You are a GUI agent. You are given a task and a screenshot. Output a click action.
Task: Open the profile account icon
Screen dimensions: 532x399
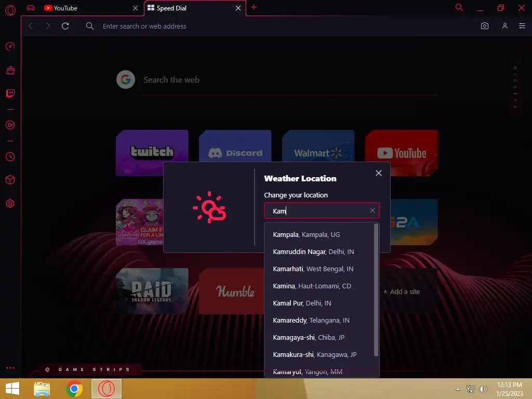[x=505, y=26]
